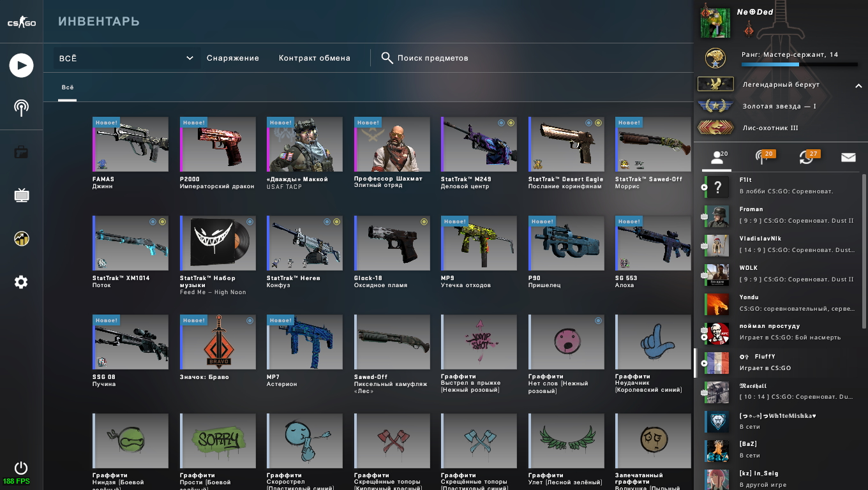Click the Legendary Eagle rank badge

[715, 84]
